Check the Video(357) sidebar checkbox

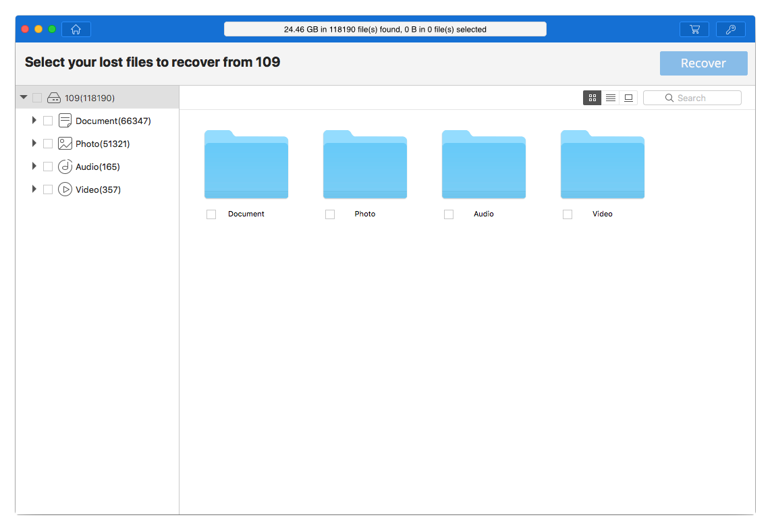click(x=48, y=189)
